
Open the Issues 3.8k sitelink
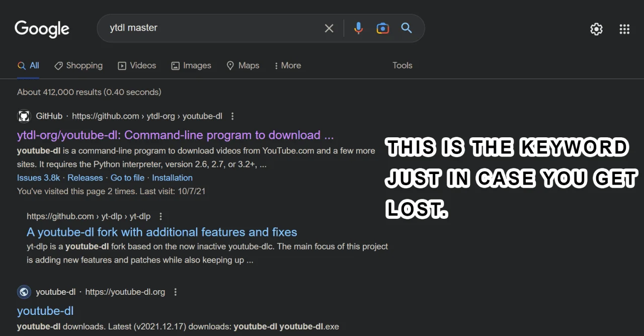[38, 178]
